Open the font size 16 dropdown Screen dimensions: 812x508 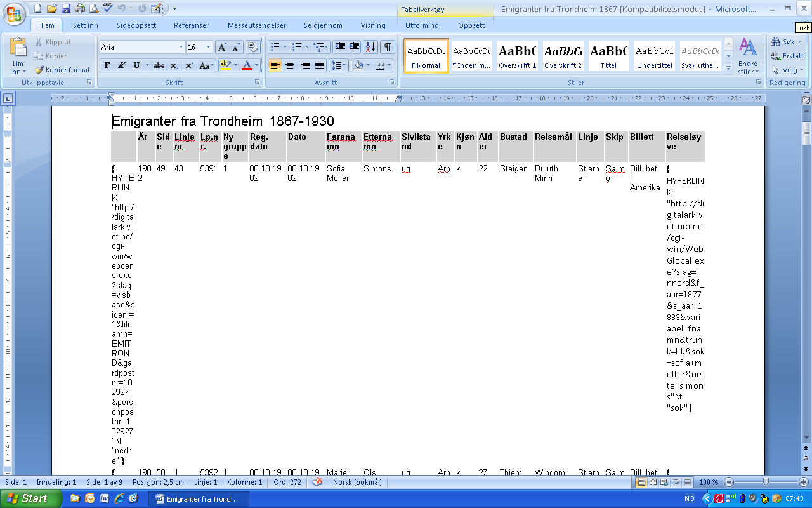click(209, 47)
